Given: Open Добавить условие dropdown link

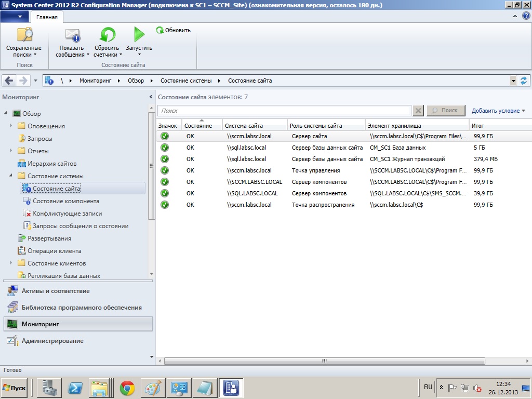Looking at the screenshot, I should tap(498, 111).
